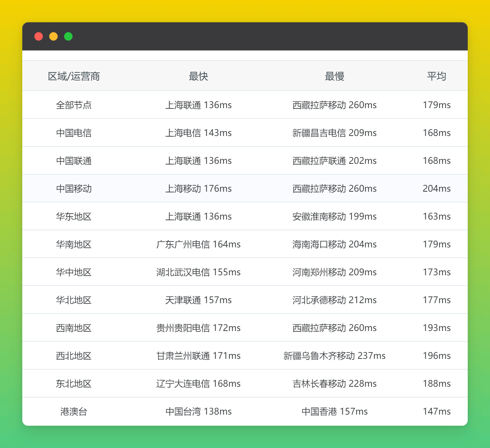
Task: Select the 华北地区 row label
Action: pos(74,300)
